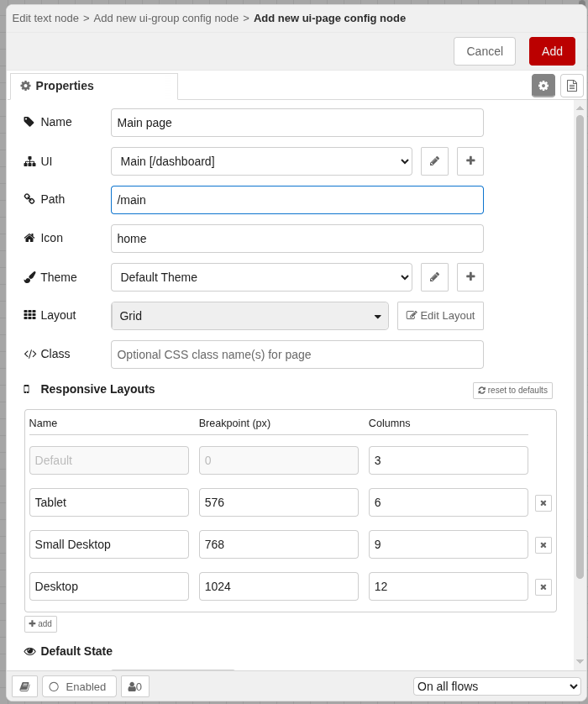The width and height of the screenshot is (588, 704).
Task: Focus the Icon field 'home'
Action: click(x=297, y=239)
